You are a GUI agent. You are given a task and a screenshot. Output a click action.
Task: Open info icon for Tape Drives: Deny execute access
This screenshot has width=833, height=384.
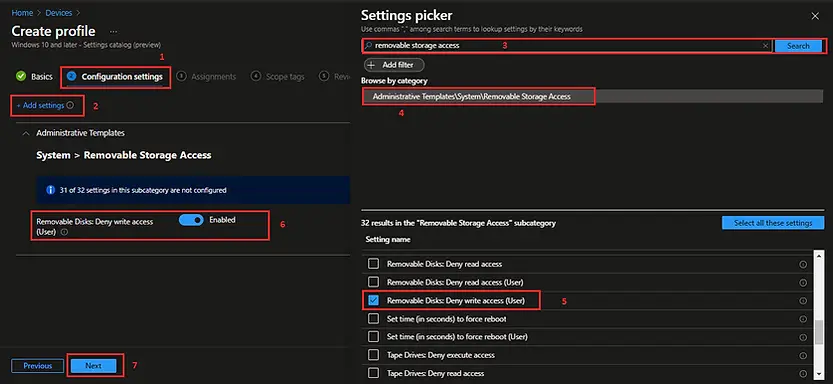(803, 355)
